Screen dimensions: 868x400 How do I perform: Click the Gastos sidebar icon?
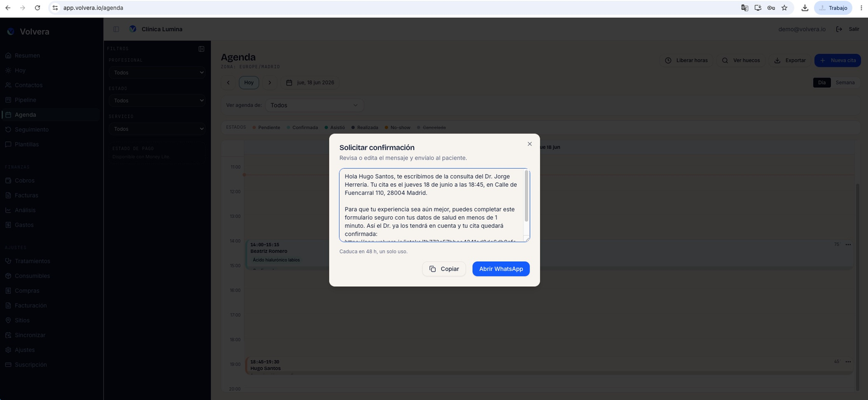[x=8, y=225]
